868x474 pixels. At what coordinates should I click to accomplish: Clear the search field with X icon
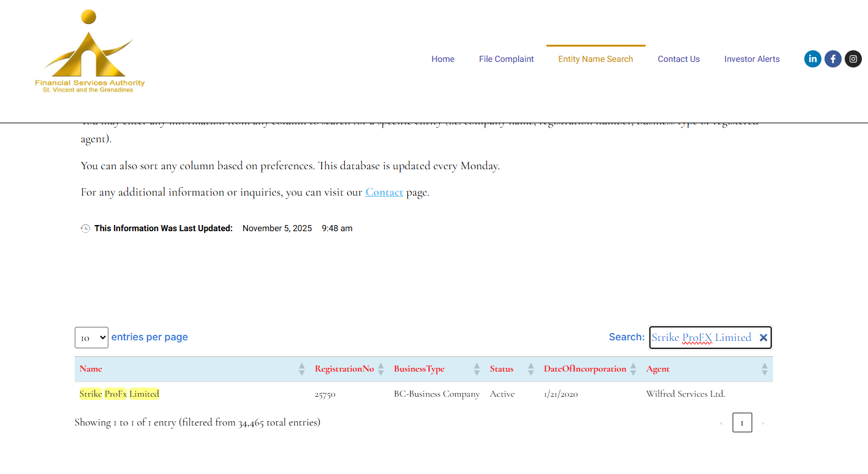763,338
